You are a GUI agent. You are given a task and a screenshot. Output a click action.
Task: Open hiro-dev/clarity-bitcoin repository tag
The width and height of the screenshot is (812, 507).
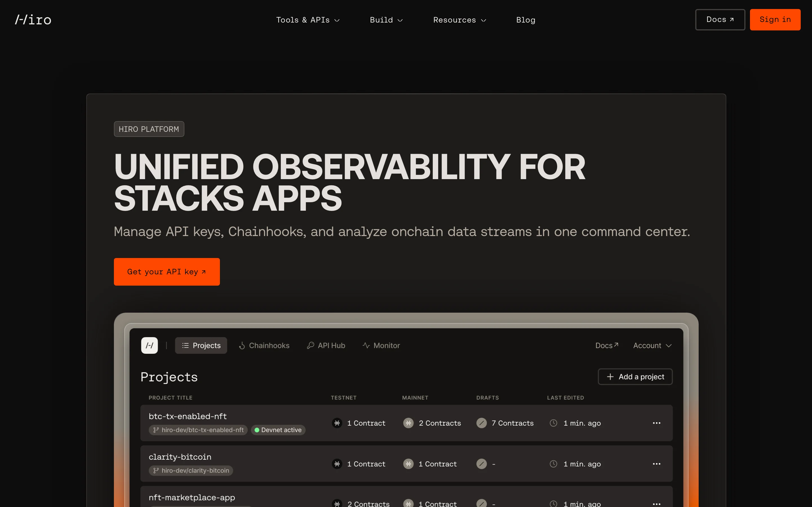pyautogui.click(x=191, y=470)
